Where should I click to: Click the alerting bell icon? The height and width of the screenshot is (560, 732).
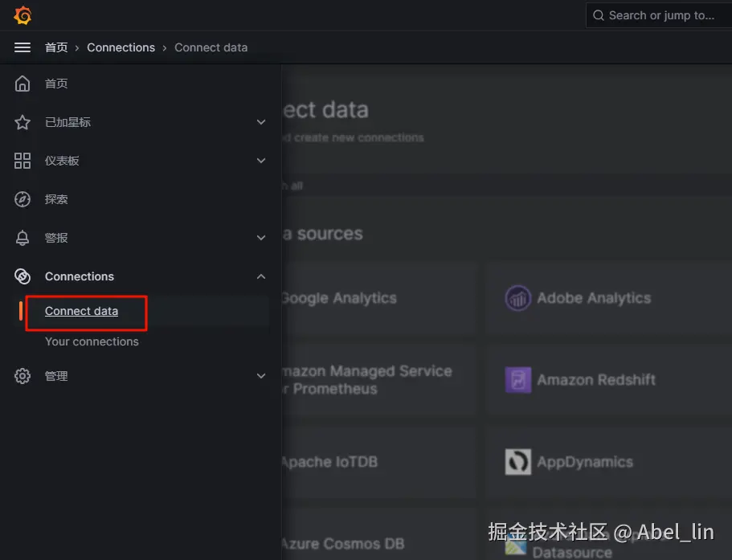22,238
